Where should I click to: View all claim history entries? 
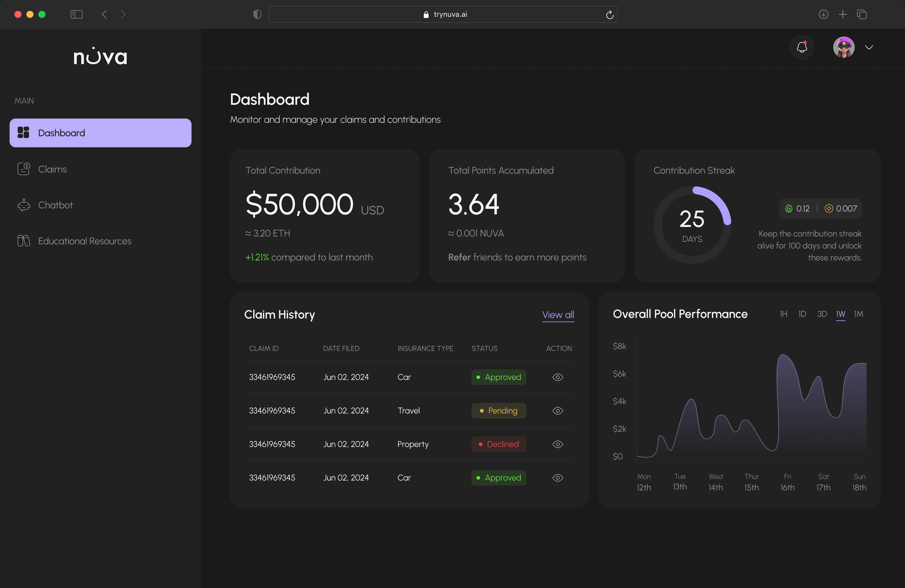558,315
